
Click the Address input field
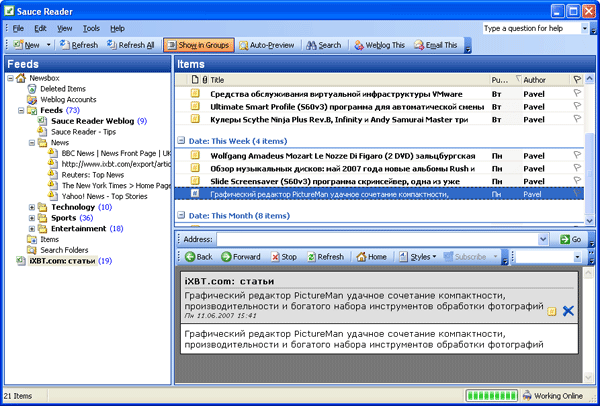coord(377,240)
